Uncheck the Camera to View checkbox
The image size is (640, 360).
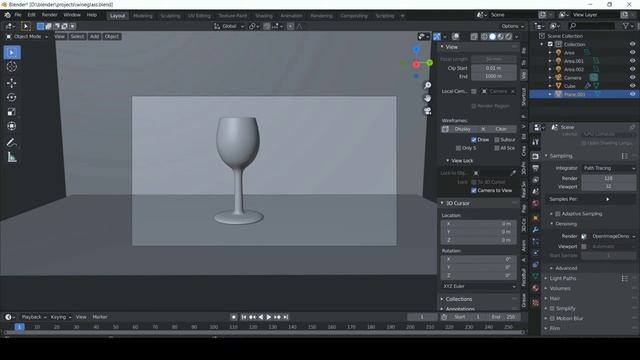coord(474,191)
